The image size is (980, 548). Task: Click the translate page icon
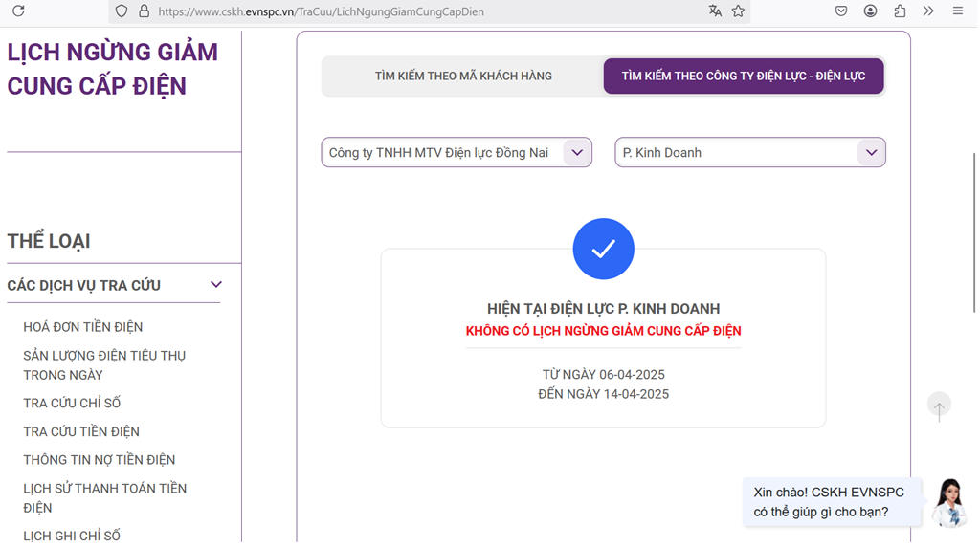tap(715, 11)
